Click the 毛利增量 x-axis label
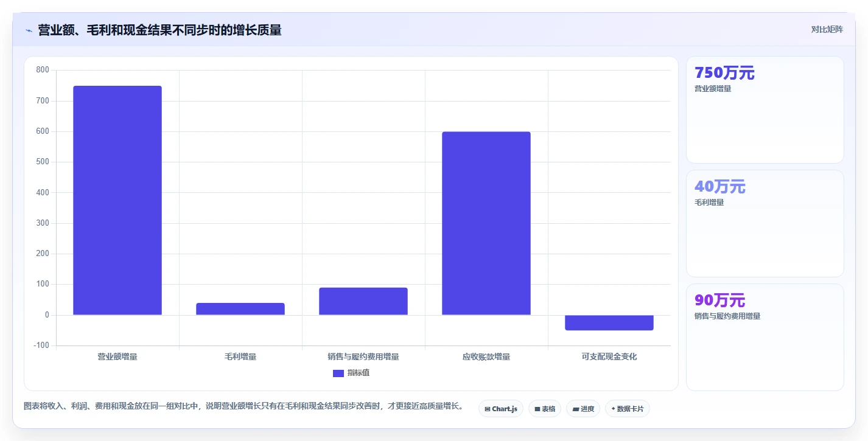The height and width of the screenshot is (441, 868). tap(240, 356)
